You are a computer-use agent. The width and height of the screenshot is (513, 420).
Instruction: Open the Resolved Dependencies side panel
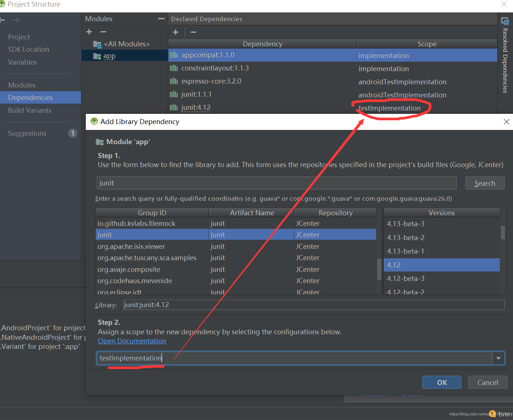pyautogui.click(x=505, y=55)
